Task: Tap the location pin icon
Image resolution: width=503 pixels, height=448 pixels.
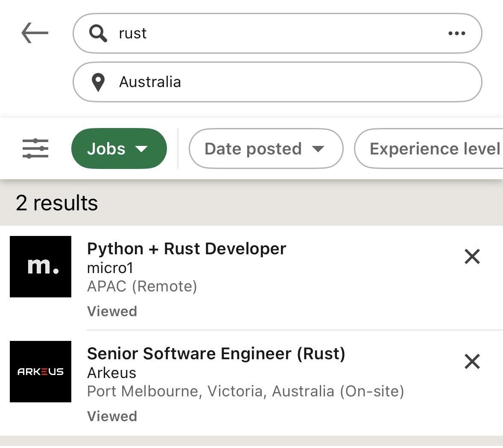Action: 98,82
